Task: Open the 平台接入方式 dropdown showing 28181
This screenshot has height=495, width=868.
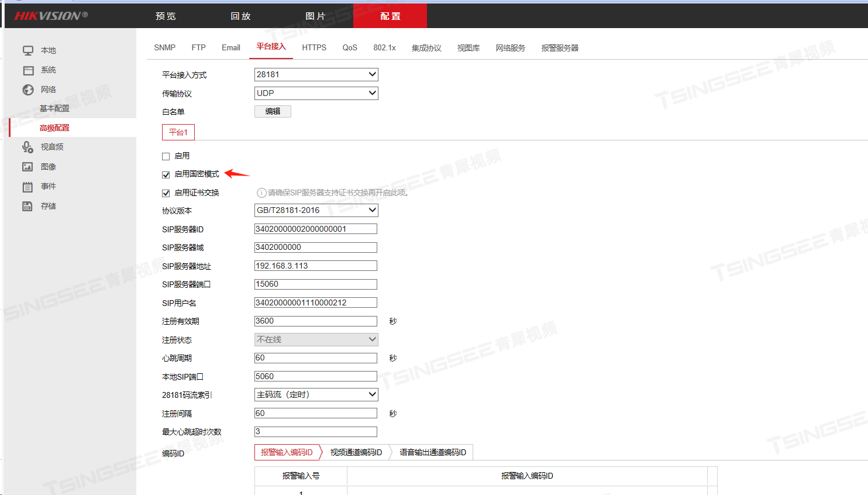Action: click(x=316, y=74)
